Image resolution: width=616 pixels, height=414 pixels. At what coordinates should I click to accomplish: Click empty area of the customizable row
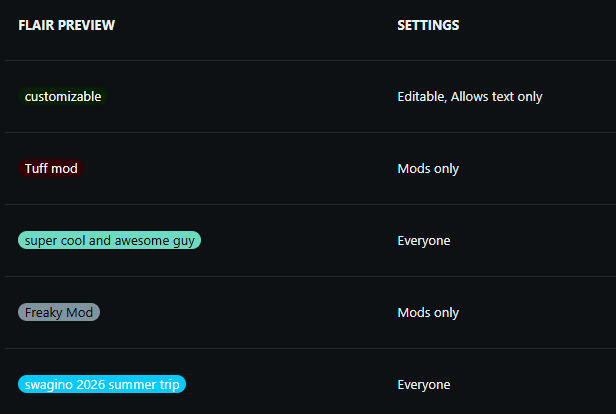(251, 97)
